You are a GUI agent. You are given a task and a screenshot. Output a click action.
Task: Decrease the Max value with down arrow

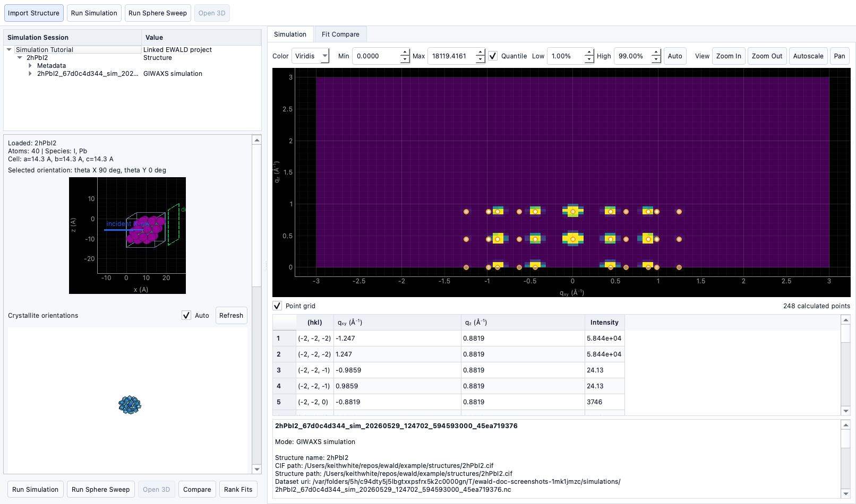(480, 60)
